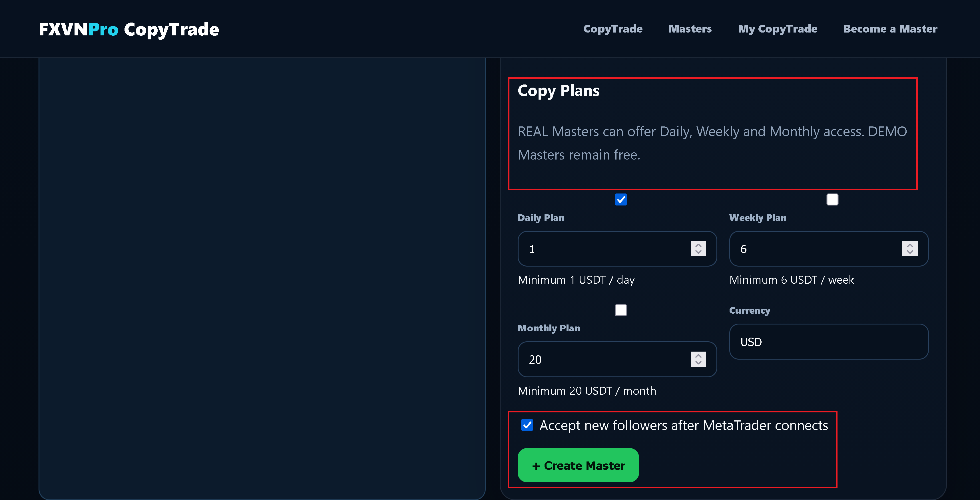Open the FXVNPro CopyTrade home logo
Screen dimensions: 980x500
128,29
